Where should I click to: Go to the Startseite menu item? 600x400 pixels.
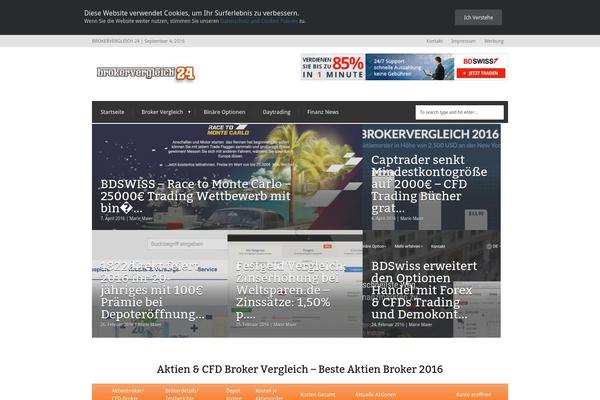(112, 112)
